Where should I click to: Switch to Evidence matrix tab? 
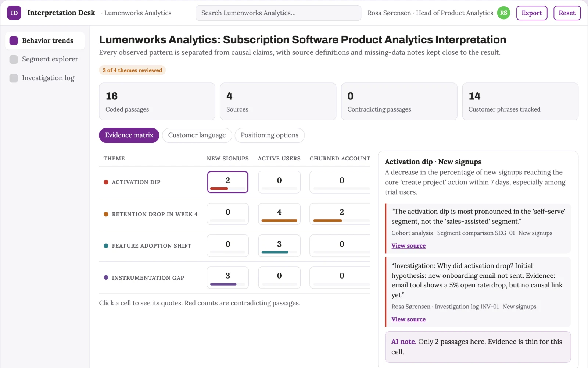(x=129, y=135)
